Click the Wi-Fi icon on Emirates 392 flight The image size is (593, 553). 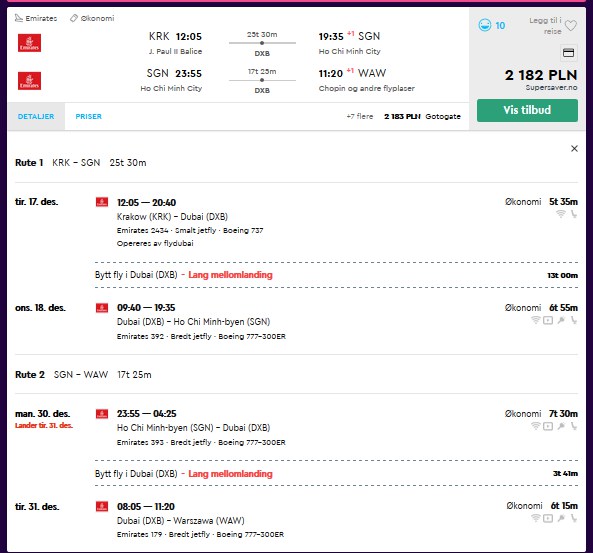(535, 320)
